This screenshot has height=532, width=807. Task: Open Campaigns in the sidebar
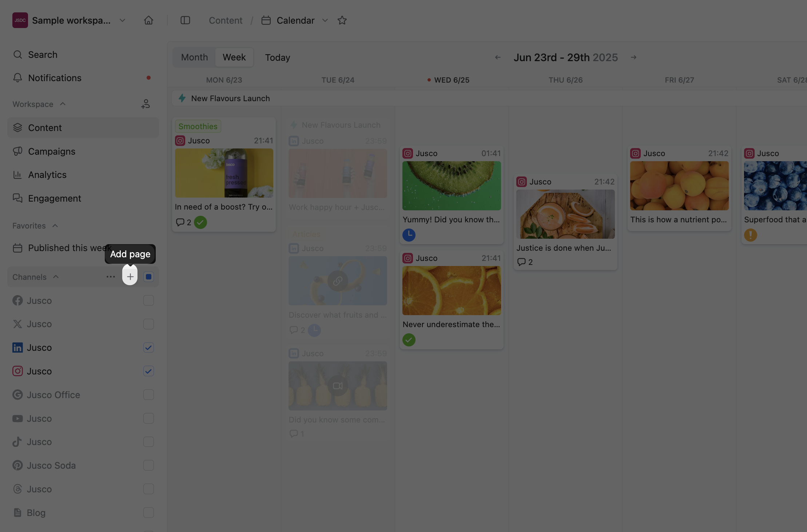click(x=52, y=151)
